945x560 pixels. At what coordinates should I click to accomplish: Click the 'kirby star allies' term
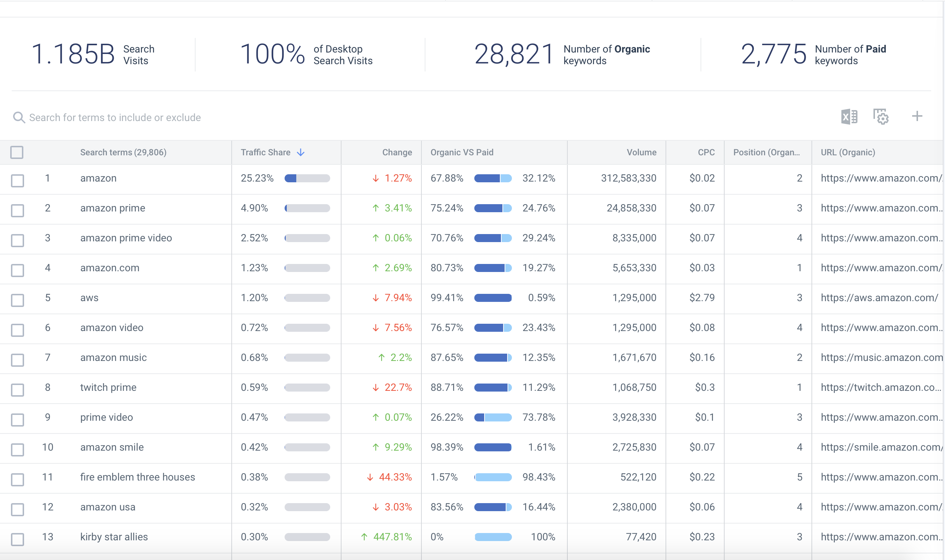pyautogui.click(x=113, y=537)
